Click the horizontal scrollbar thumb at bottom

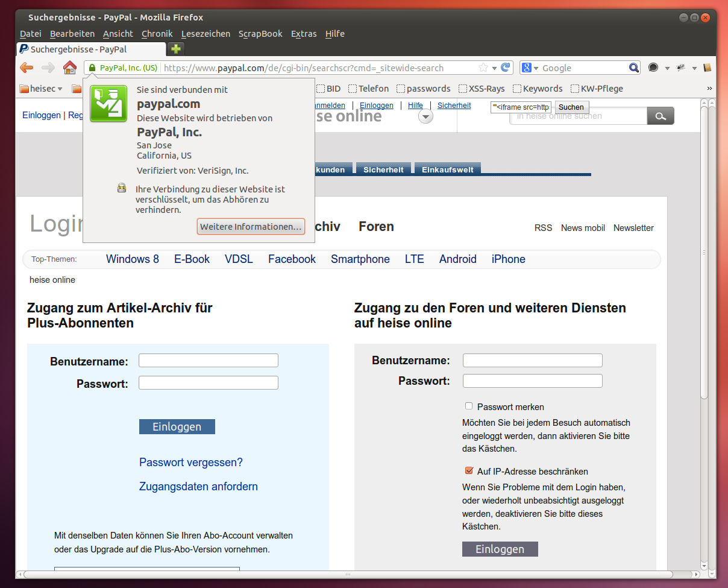(x=348, y=574)
